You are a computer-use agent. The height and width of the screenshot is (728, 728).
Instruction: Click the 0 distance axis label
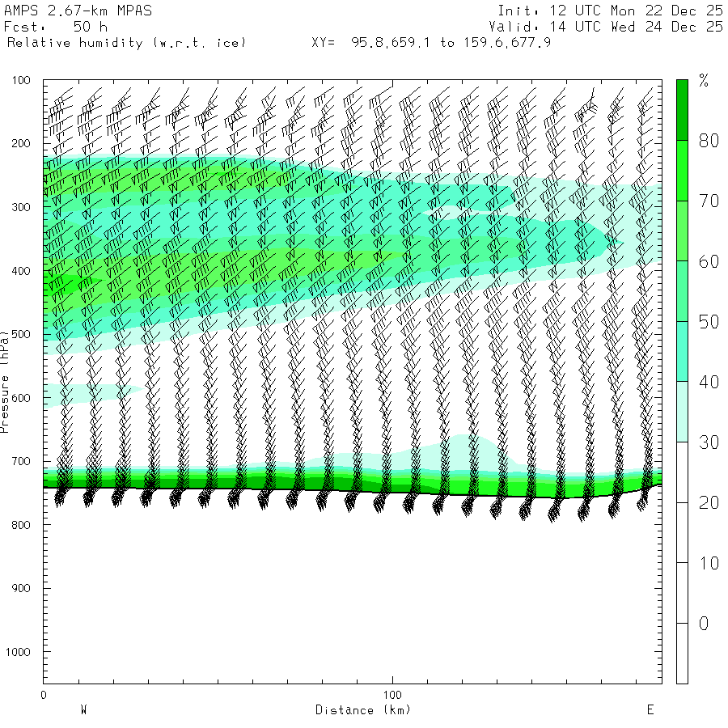[x=44, y=695]
